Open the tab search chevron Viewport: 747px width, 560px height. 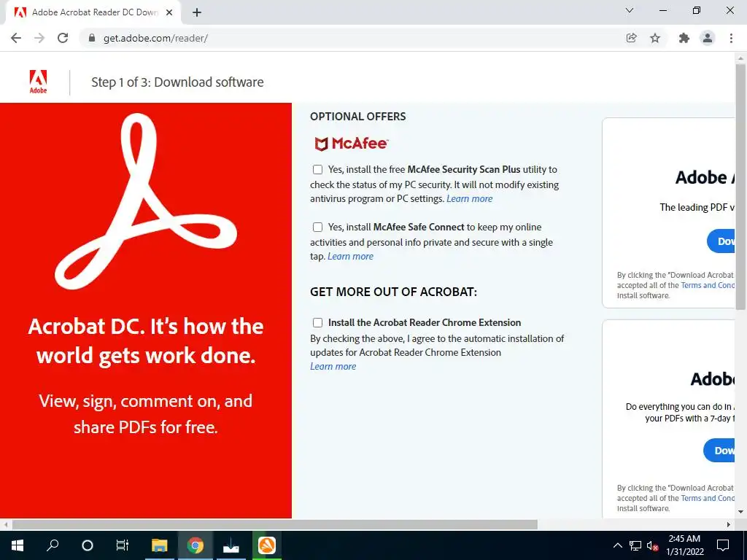pyautogui.click(x=630, y=10)
